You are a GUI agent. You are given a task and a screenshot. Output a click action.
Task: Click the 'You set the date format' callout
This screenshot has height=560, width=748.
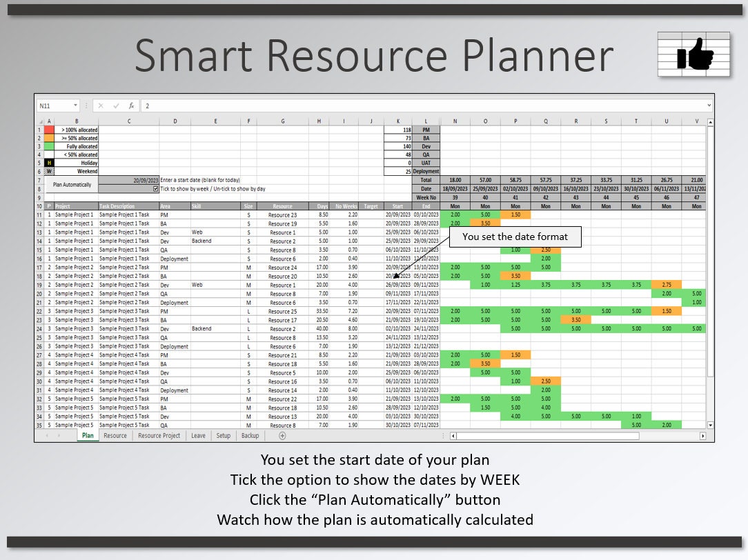[515, 237]
